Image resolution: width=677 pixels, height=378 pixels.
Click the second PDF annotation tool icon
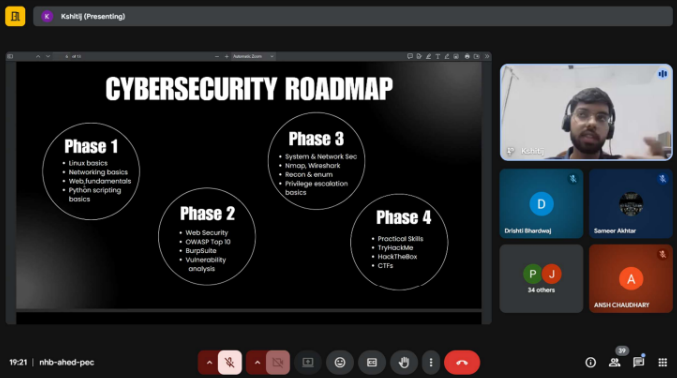419,56
